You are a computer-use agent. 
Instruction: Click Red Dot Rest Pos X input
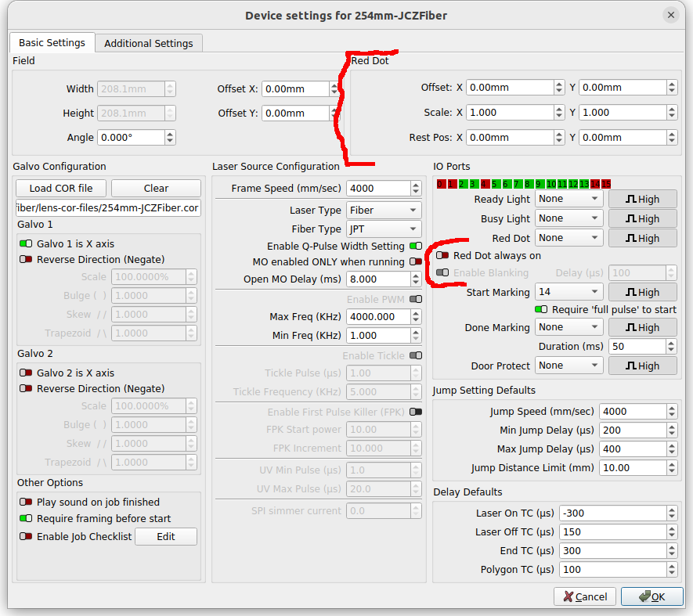click(510, 138)
